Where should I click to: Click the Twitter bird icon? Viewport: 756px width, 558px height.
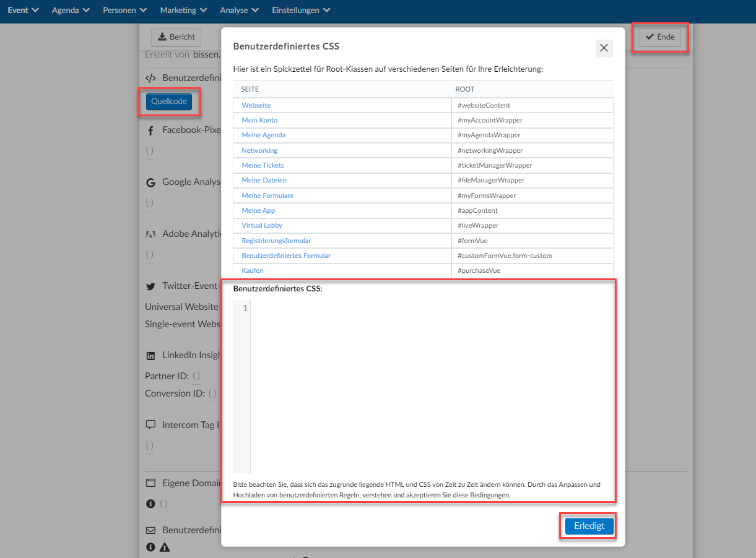coord(150,286)
